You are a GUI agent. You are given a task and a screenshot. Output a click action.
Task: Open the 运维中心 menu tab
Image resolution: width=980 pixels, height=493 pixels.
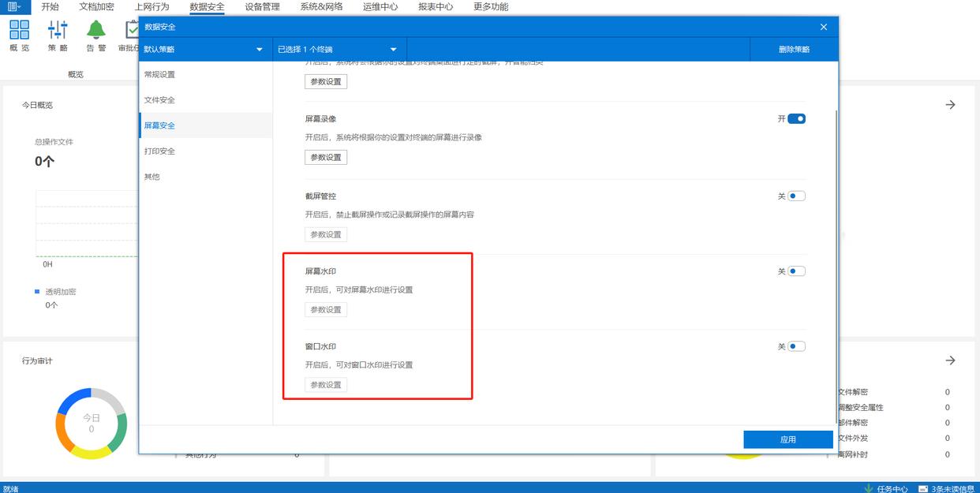pyautogui.click(x=380, y=6)
